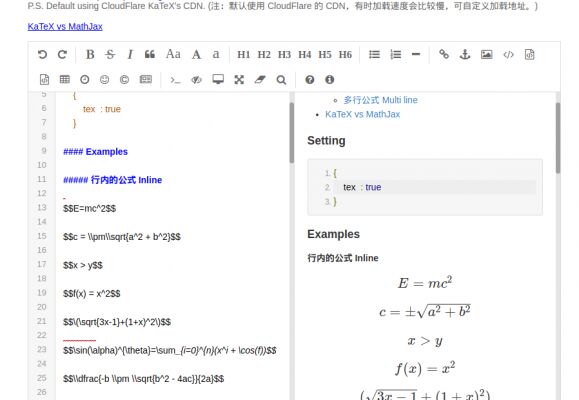Image resolution: width=579 pixels, height=400 pixels.
Task: Click the \sin(\alpha) sum formula line
Action: 169,351
